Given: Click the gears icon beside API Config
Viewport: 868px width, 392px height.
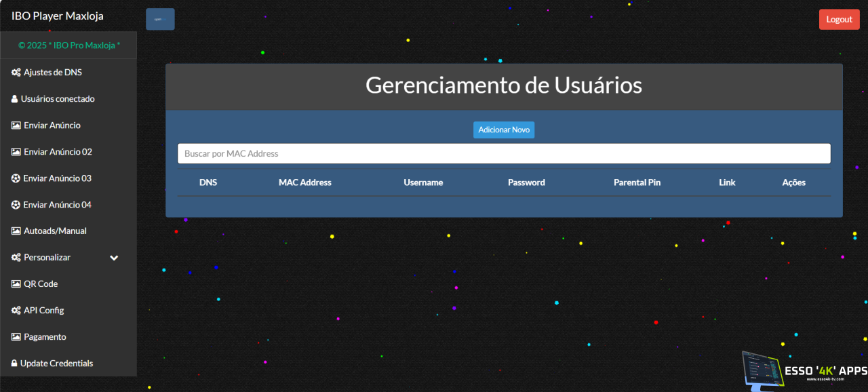Looking at the screenshot, I should click(16, 311).
